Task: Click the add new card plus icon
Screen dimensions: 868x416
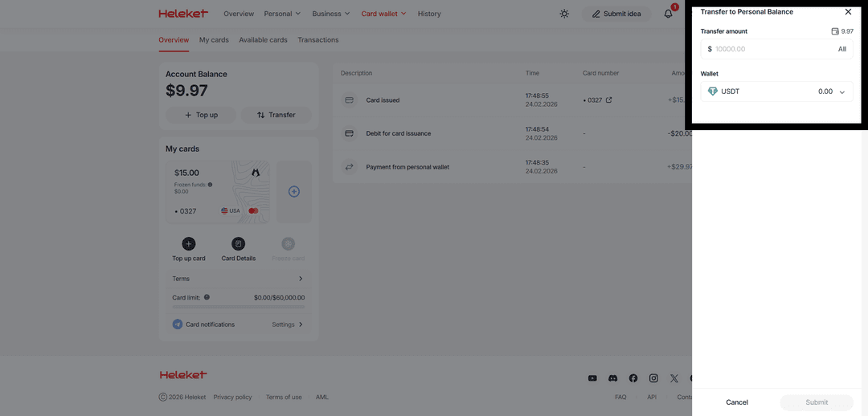Action: click(294, 192)
